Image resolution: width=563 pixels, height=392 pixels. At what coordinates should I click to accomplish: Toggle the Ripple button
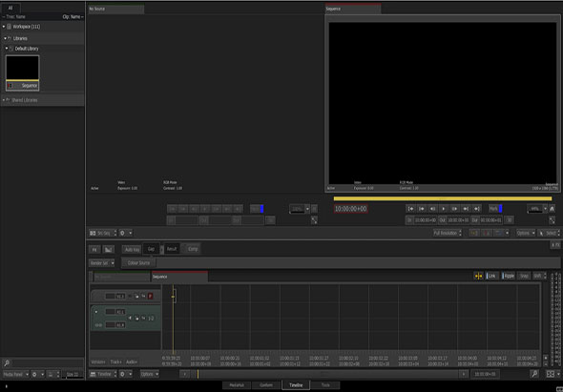point(508,276)
